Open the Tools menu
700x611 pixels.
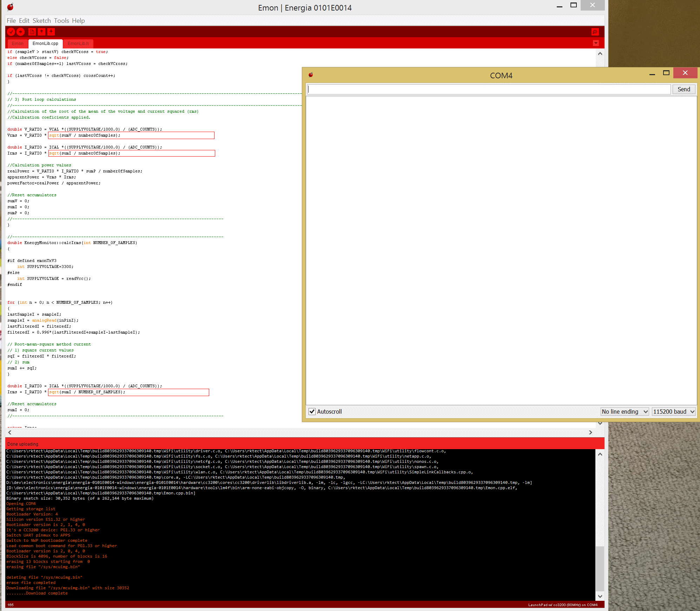click(61, 21)
